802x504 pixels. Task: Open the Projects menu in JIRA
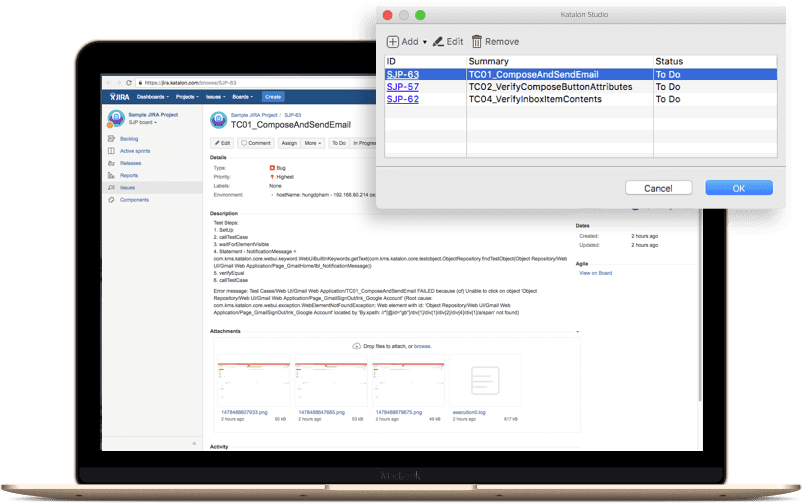[x=187, y=97]
